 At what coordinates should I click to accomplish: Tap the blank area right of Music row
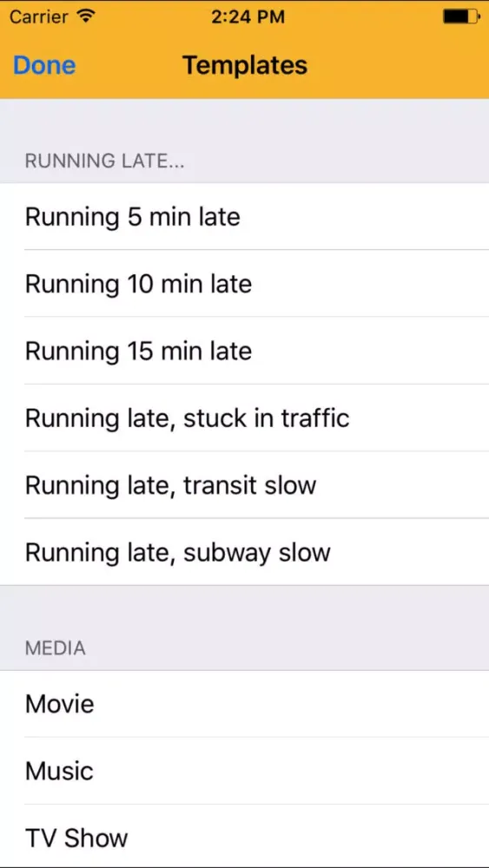pos(291,771)
